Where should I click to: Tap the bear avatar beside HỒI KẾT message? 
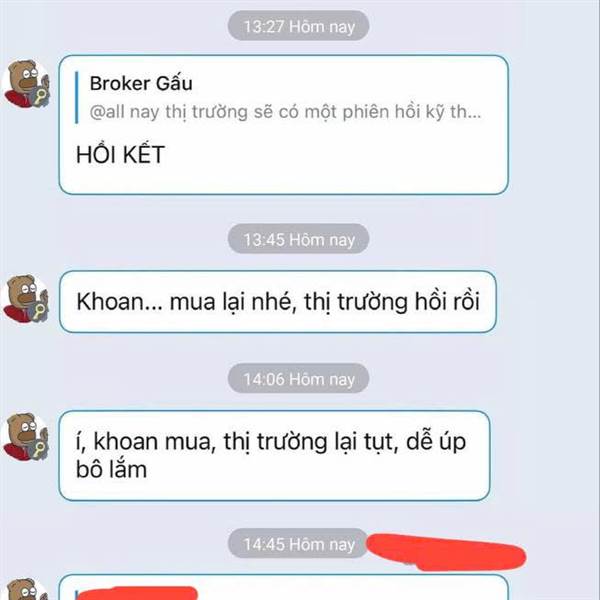(26, 83)
